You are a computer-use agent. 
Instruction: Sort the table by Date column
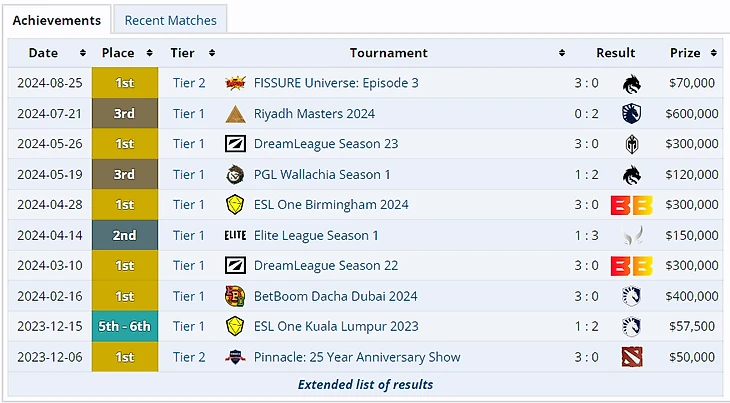pos(49,53)
